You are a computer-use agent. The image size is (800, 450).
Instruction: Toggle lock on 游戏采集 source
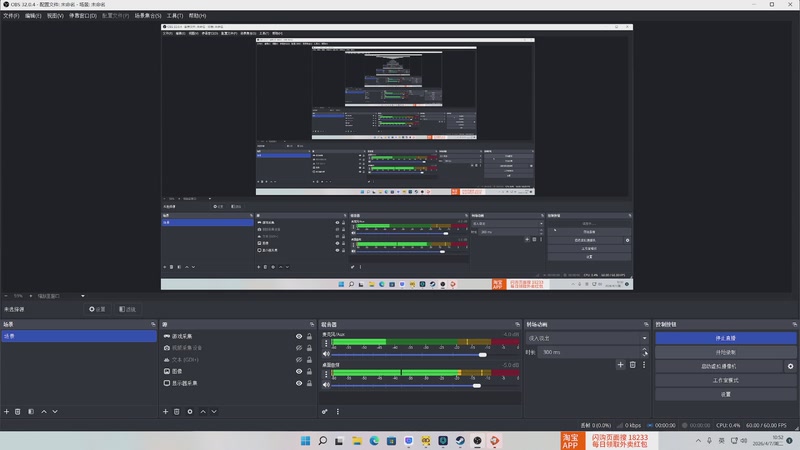309,337
